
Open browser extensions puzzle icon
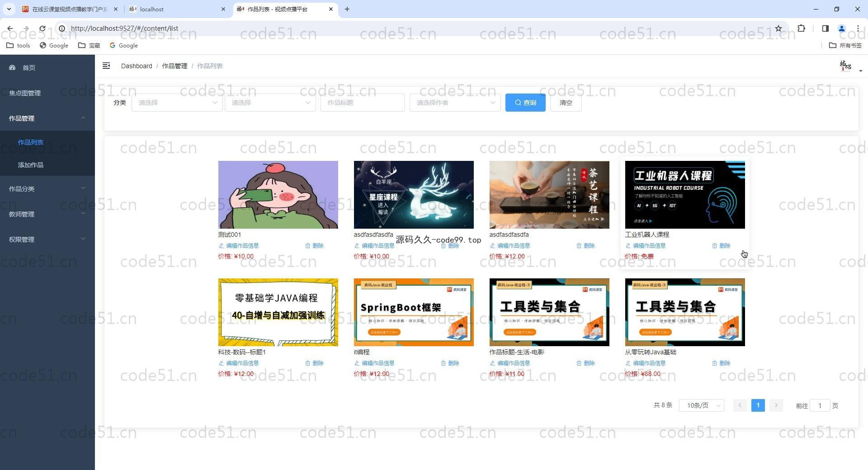tap(801, 28)
